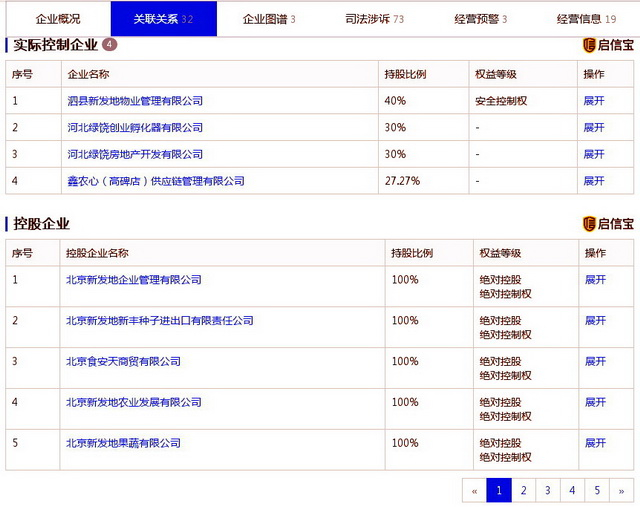The image size is (640, 507).
Task: Go to page 2
Action: [523, 490]
